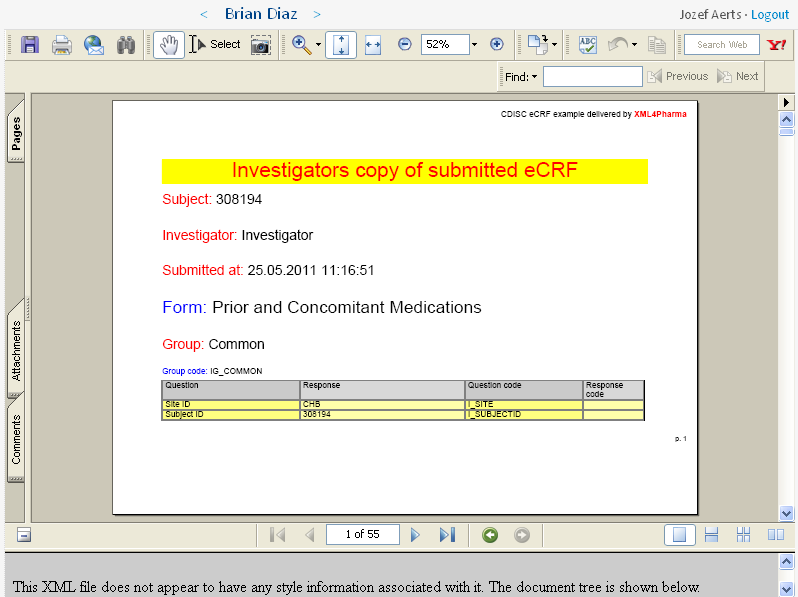Click the page number input field
This screenshot has height=597, width=798.
(362, 535)
